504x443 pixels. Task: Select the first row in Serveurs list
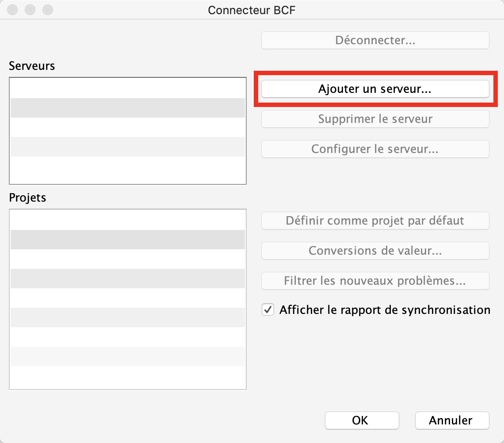pos(128,88)
